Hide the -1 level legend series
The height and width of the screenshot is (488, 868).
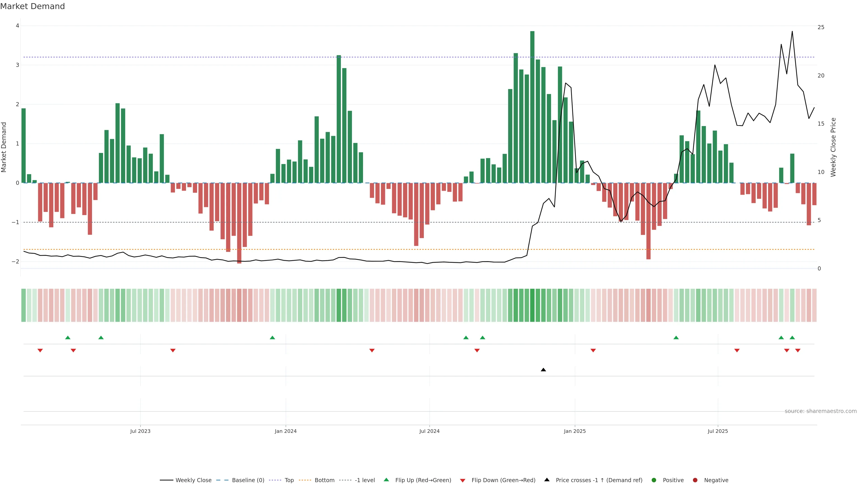(365, 480)
